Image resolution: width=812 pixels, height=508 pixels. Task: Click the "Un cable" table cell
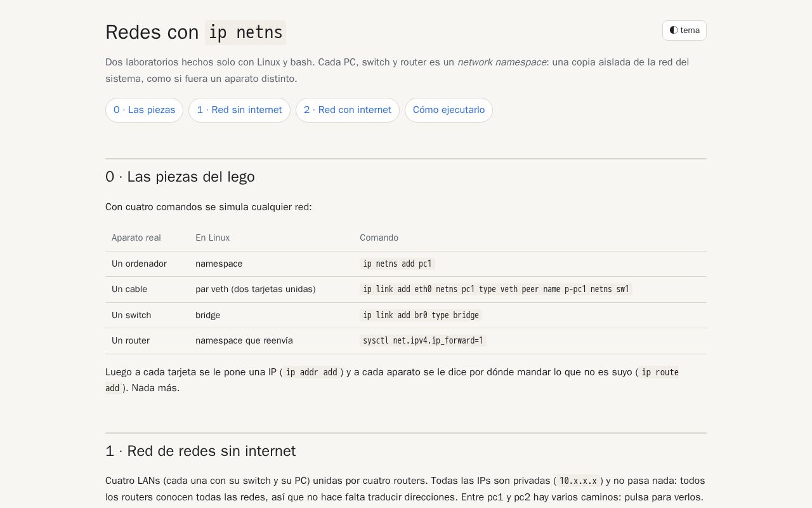click(129, 289)
